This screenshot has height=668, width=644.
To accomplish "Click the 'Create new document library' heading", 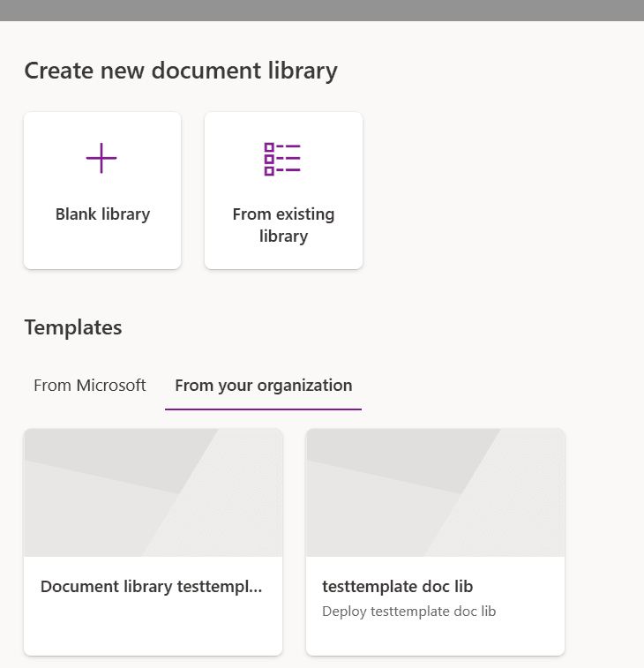I will coord(181,71).
